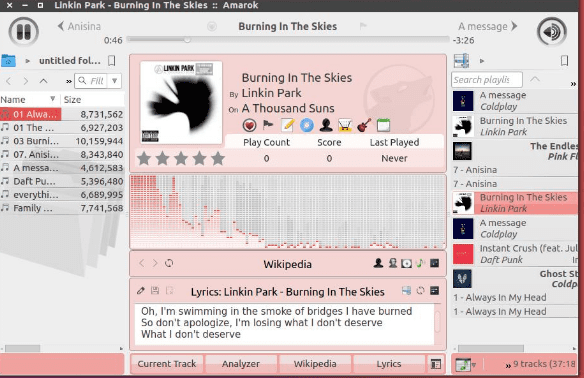
Task: Collapse The Endless Pink Floyd album group
Action: click(515, 151)
